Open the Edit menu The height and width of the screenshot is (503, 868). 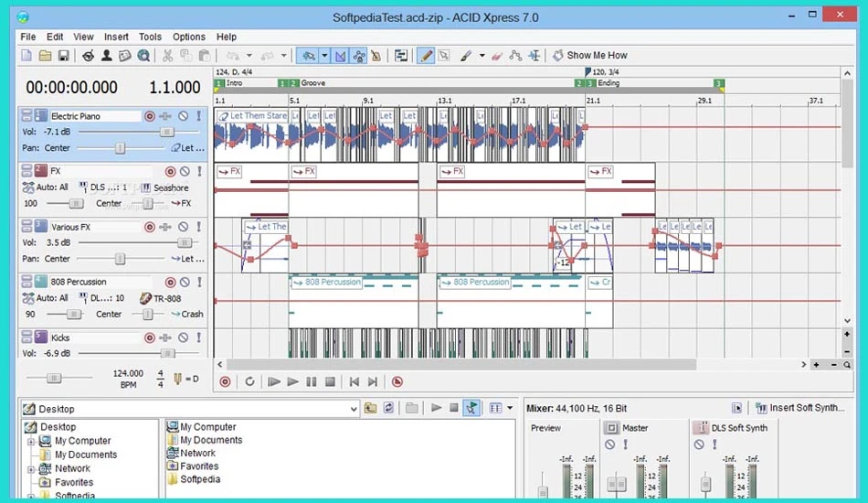click(x=55, y=37)
